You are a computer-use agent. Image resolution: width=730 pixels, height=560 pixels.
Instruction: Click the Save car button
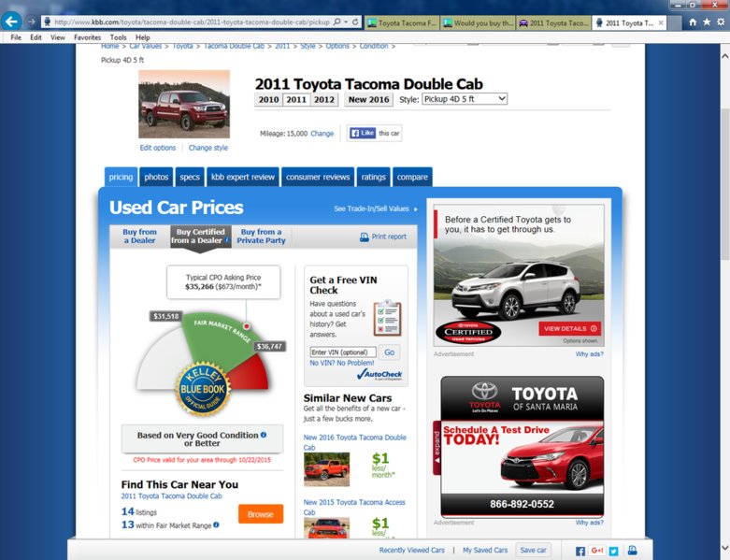coord(533,550)
